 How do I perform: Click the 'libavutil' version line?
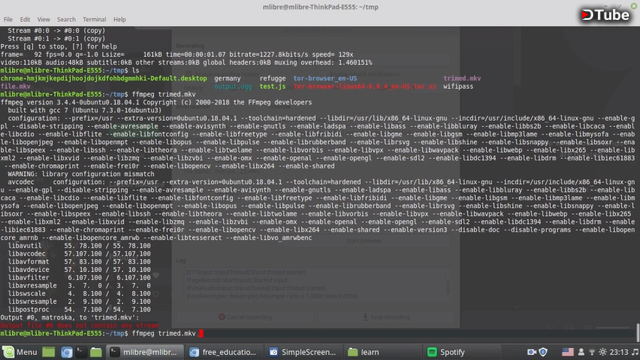click(x=79, y=246)
